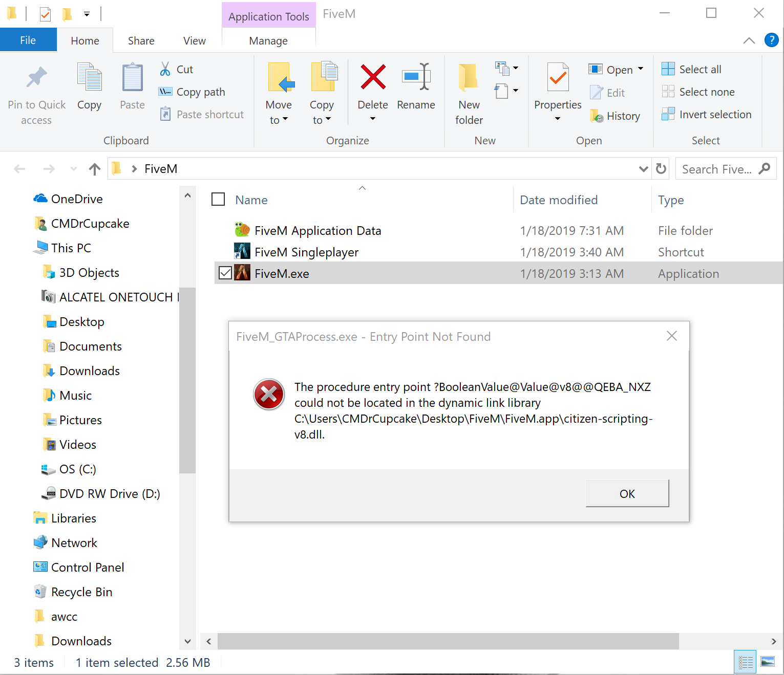This screenshot has height=675, width=784.
Task: Click the Application Tools contextual tab
Action: point(269,16)
